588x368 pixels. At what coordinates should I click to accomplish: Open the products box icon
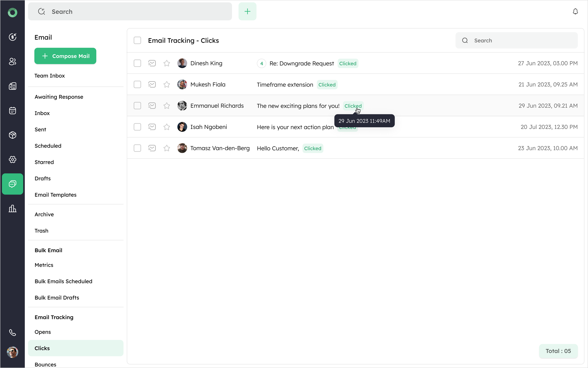[x=12, y=135]
